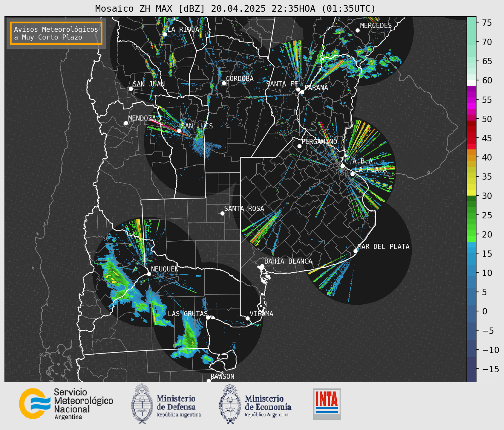Click the SANTA FE city marker dot
This screenshot has width=504, height=430.
[298, 89]
